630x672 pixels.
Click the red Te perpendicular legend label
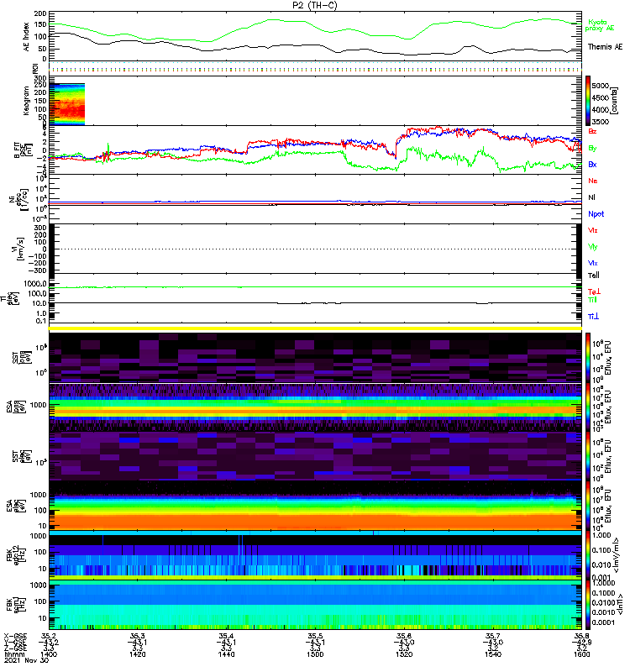594,291
